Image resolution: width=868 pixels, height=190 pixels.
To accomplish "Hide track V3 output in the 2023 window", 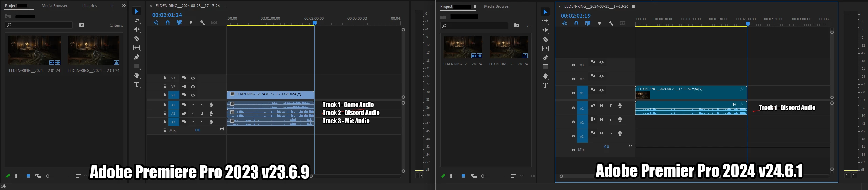I will click(193, 78).
